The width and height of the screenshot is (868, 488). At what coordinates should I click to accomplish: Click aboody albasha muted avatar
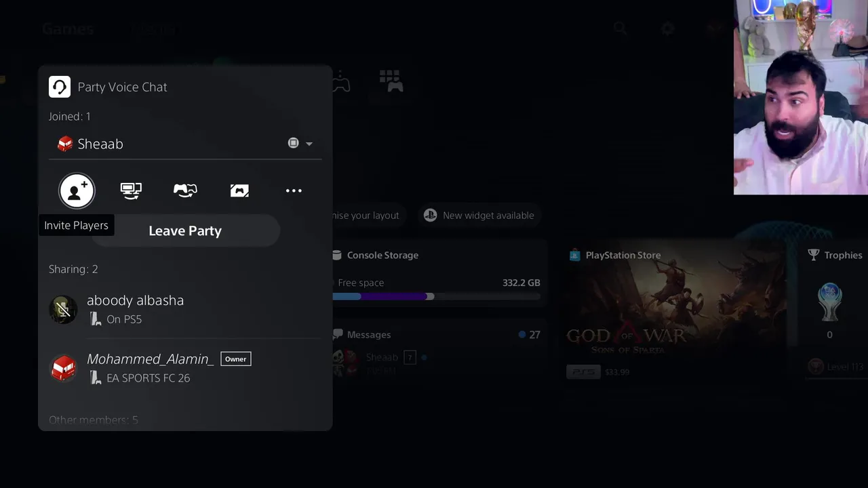(x=64, y=310)
